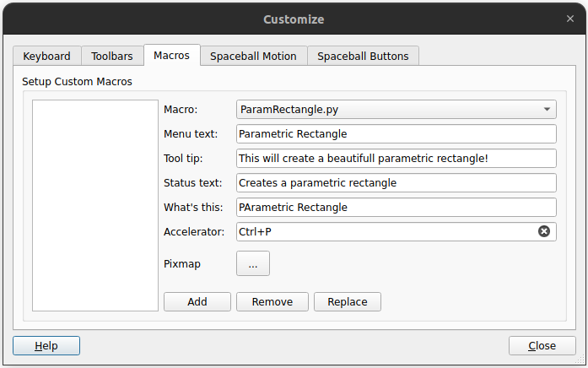Viewport: 588px width, 368px height.
Task: Select the Macros tab
Action: coord(172,55)
